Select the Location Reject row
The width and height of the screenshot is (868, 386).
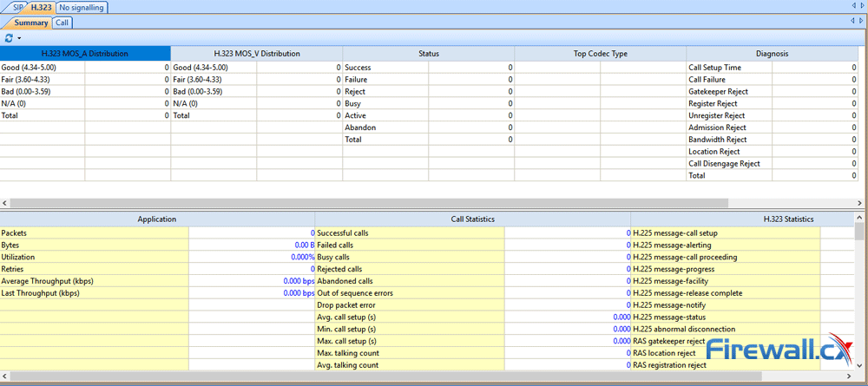[x=773, y=152]
